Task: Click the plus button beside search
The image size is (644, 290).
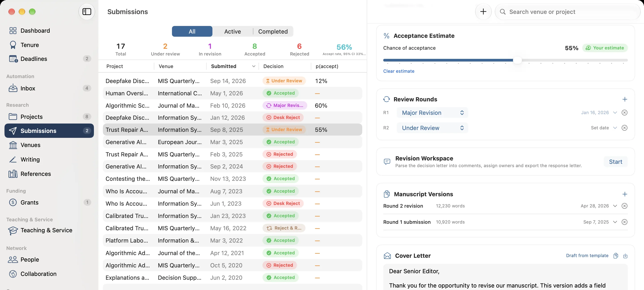Action: click(483, 11)
